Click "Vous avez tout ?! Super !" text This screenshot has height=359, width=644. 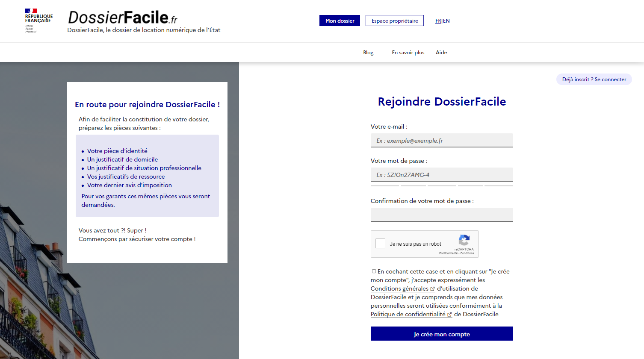(112, 230)
